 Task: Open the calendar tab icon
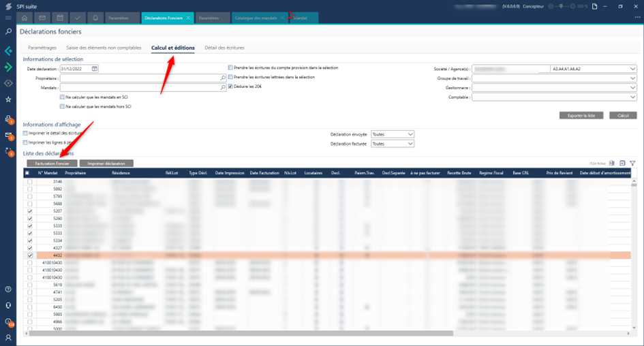tap(60, 18)
